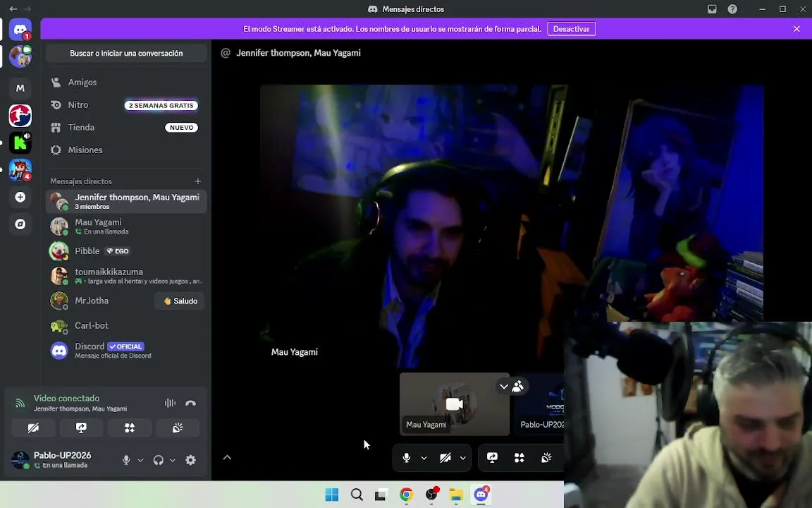Dismiss the Streamer mode banner
This screenshot has width=812, height=508.
[x=796, y=29]
